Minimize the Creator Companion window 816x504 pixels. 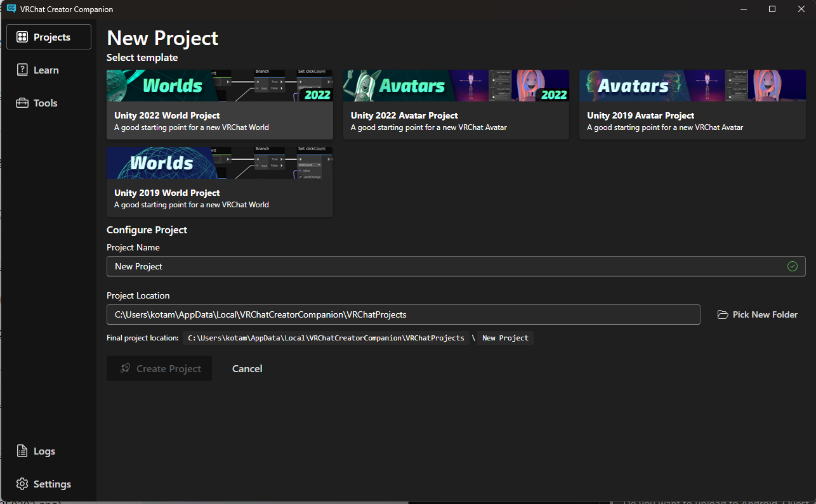[x=742, y=9]
